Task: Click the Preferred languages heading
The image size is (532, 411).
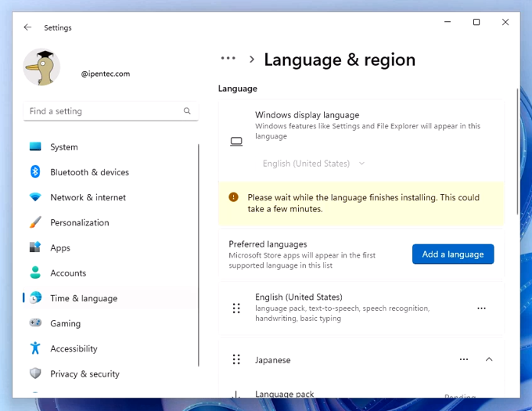Action: coord(268,244)
